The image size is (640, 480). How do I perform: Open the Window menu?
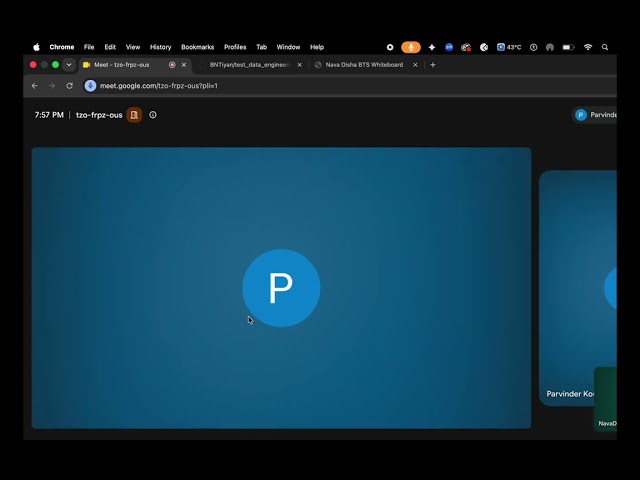coord(288,47)
